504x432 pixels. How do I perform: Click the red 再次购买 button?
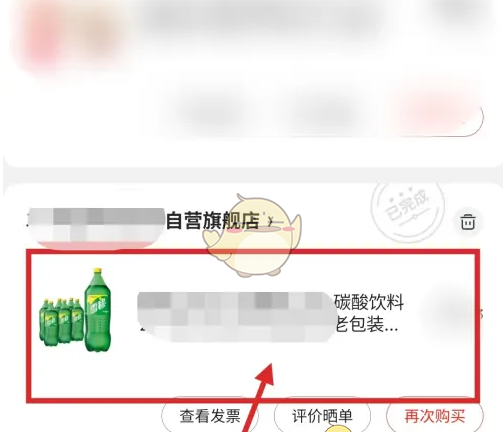[x=435, y=415]
